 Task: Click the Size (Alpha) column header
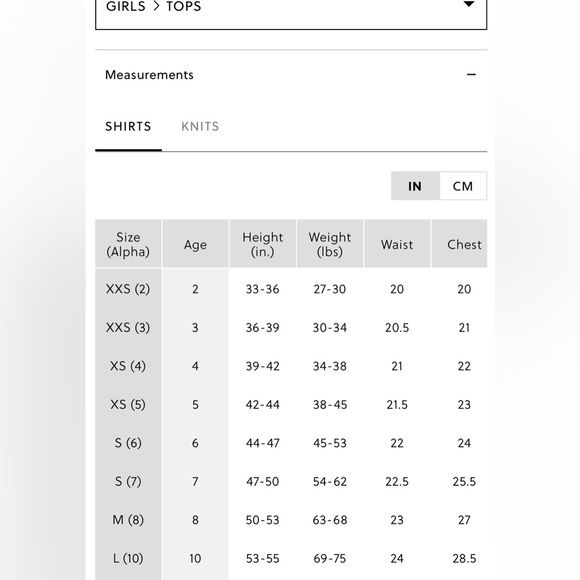[x=128, y=244]
